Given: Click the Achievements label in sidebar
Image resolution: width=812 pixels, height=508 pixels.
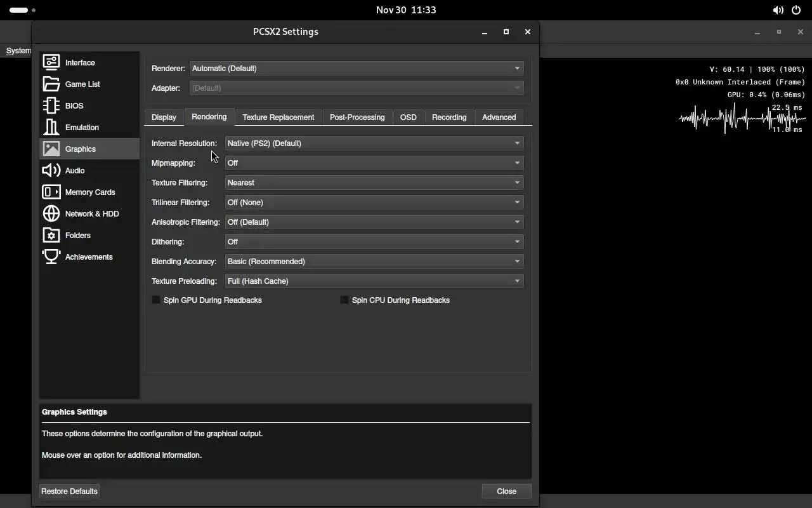Looking at the screenshot, I should 89,257.
